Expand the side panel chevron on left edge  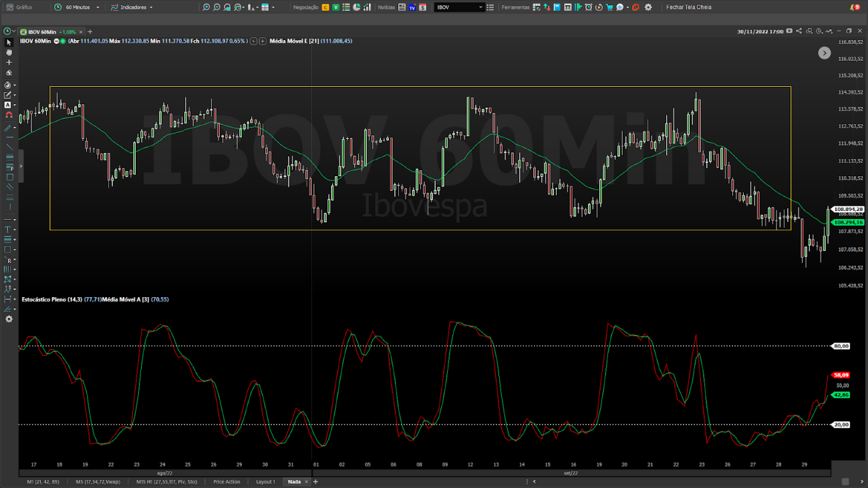click(21, 166)
